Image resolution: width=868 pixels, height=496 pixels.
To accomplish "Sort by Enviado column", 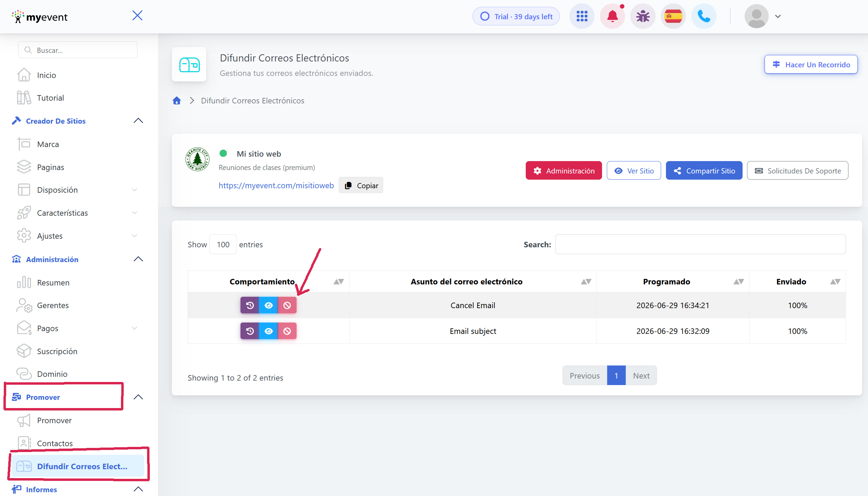I will pyautogui.click(x=798, y=282).
